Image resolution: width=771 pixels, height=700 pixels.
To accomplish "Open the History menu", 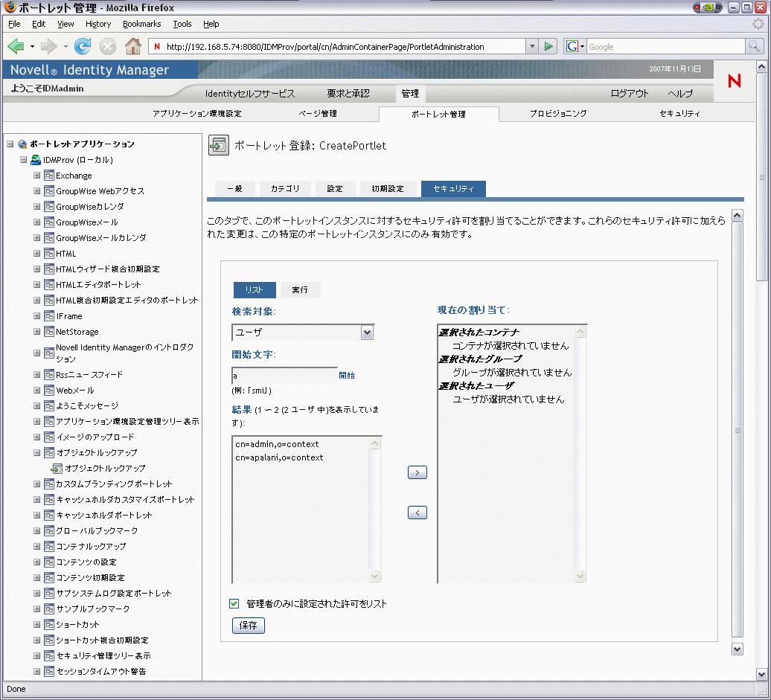I will 97,24.
